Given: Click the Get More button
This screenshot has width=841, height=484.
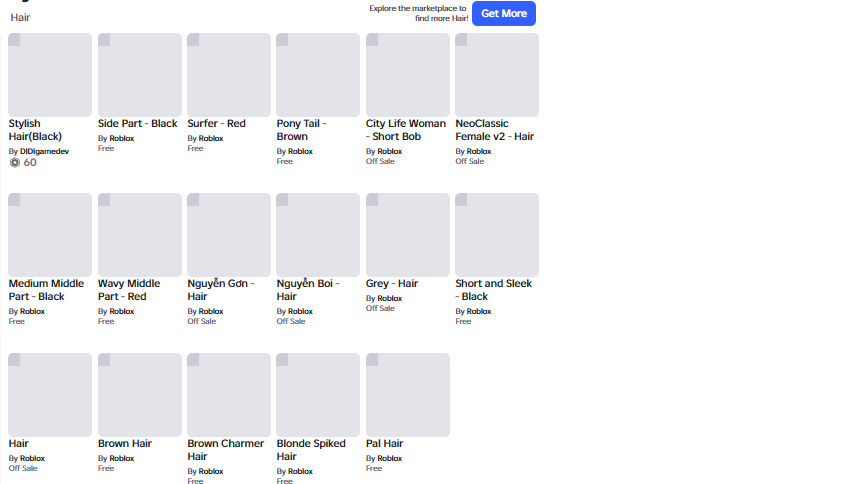Looking at the screenshot, I should tap(504, 13).
